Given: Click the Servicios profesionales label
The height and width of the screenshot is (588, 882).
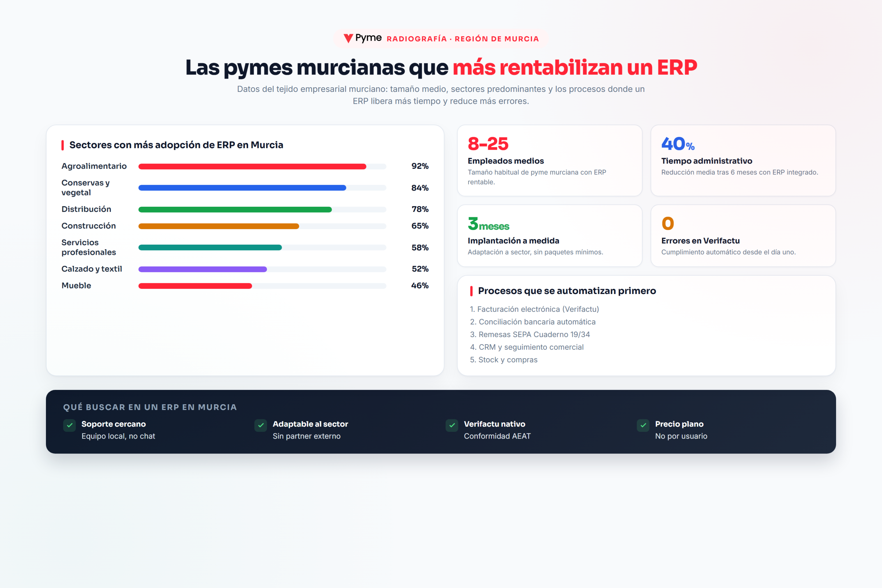Looking at the screenshot, I should [89, 247].
